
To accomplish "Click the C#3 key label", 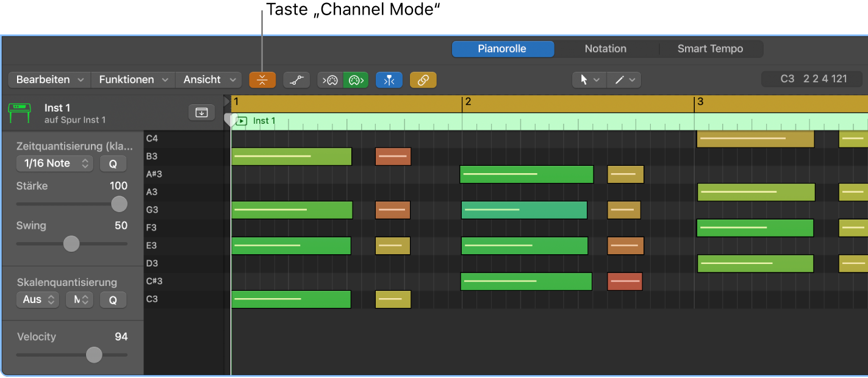I will click(x=154, y=281).
